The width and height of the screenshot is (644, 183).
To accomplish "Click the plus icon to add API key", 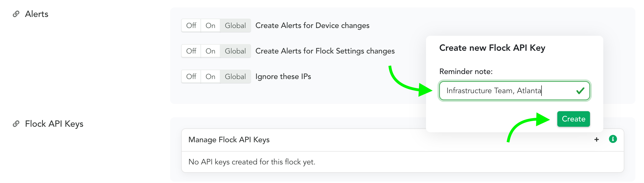I will [x=597, y=139].
